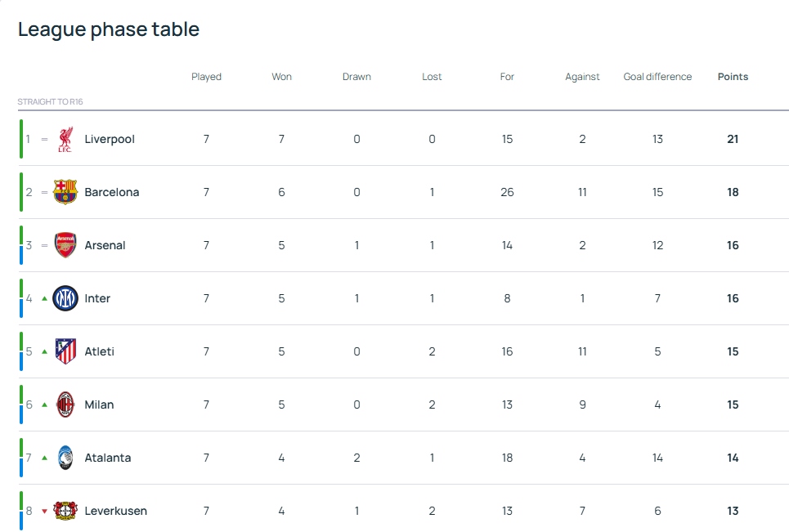Click the Atleti club crest
Screen dimensions: 789x532
(65, 351)
